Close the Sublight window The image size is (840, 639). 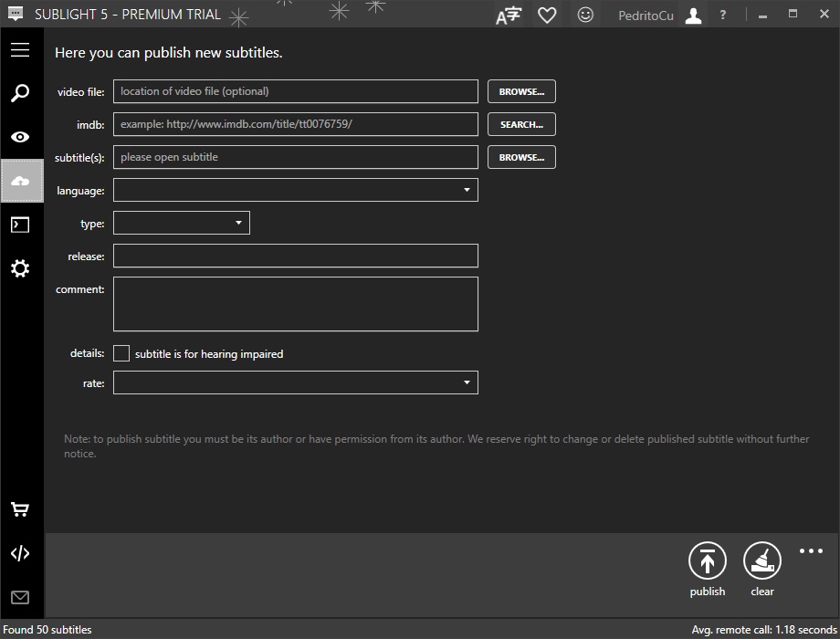[824, 15]
